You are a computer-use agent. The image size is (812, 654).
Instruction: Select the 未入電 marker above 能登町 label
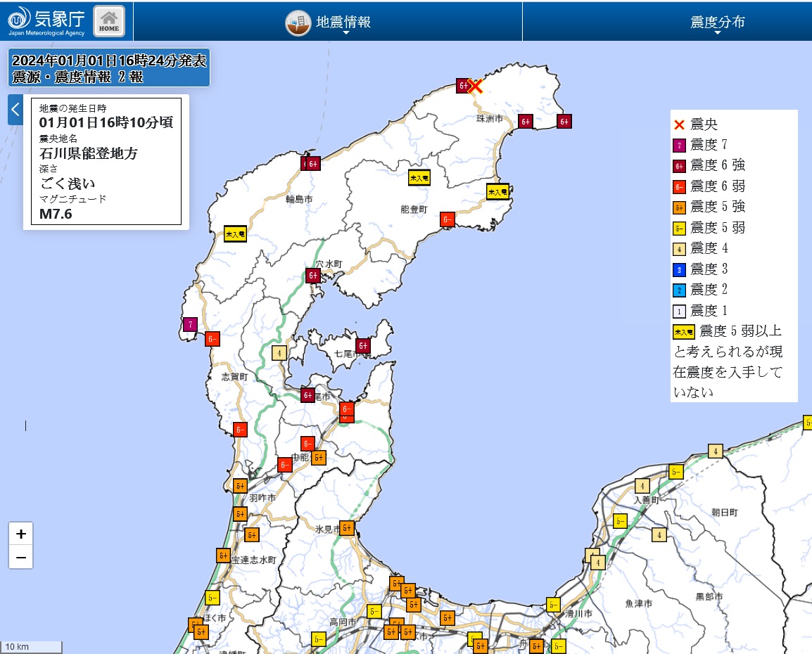(419, 178)
